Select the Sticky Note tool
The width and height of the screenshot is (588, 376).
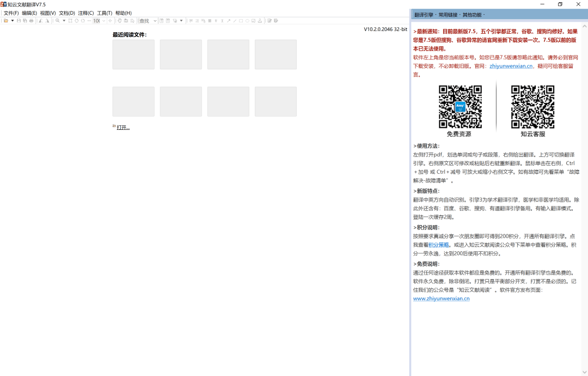tap(191, 21)
